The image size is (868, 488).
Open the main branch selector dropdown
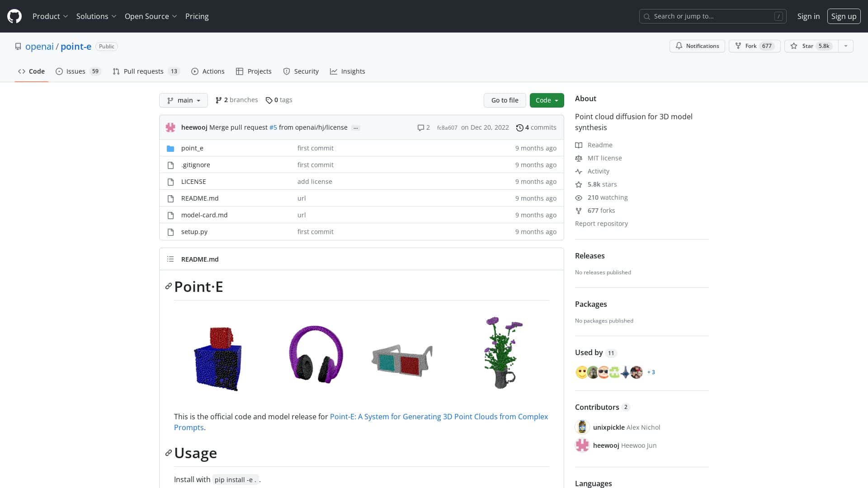point(184,100)
